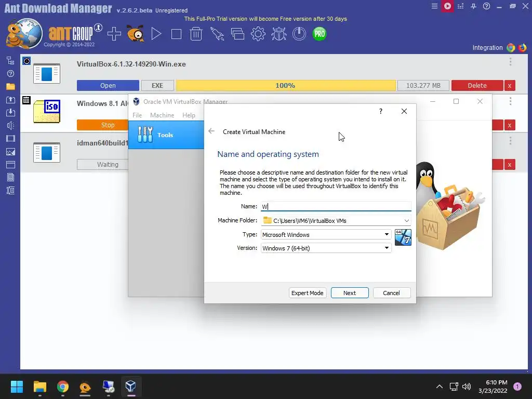Click the upload tray sidebar icon
Screen dimensions: 532x399
click(x=10, y=99)
